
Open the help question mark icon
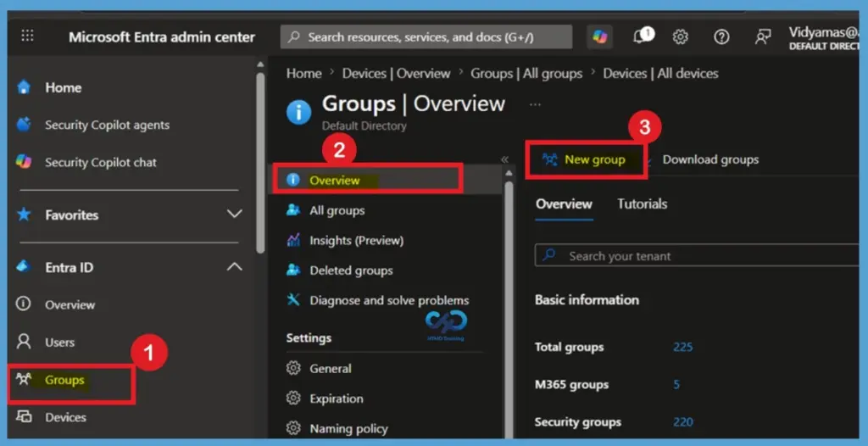click(x=721, y=37)
